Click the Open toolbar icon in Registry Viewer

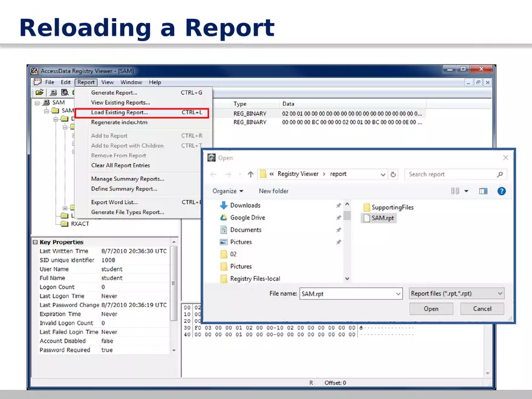click(x=39, y=92)
